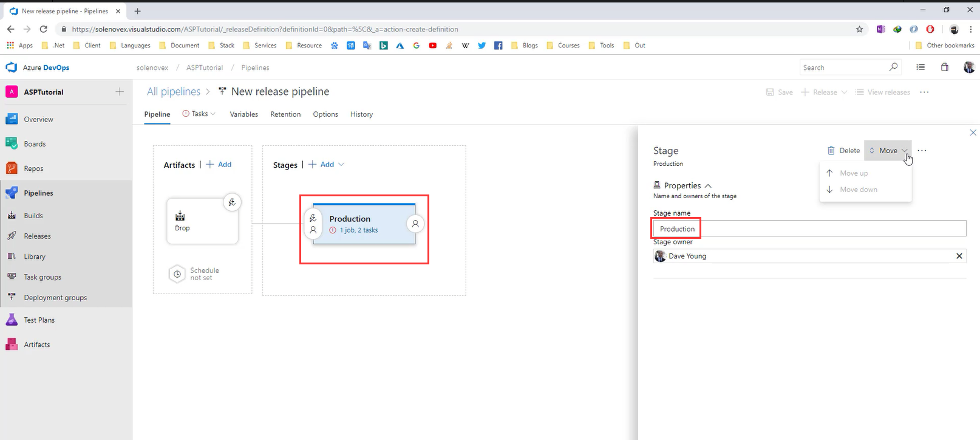Open Repos in the sidebar

(33, 168)
